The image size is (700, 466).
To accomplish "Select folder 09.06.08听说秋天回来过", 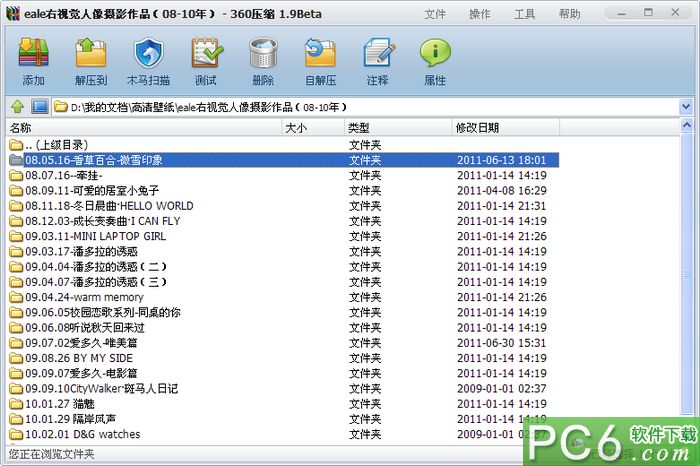I will (283, 328).
